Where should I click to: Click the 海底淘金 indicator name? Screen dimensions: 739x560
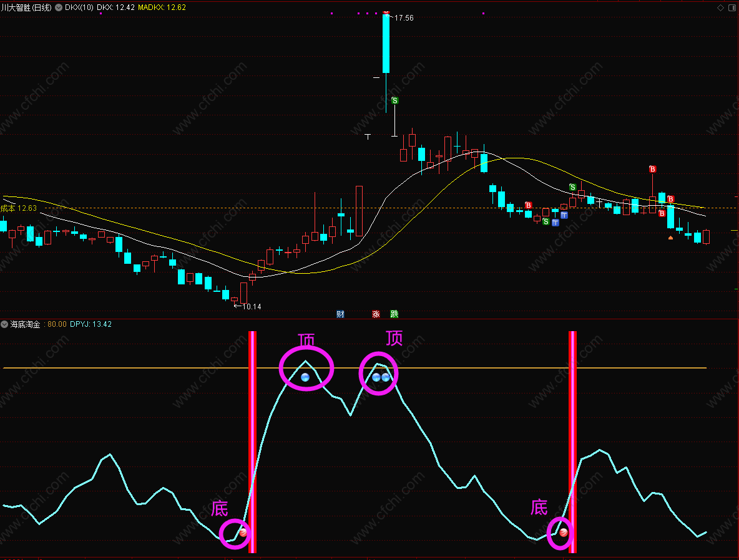click(x=26, y=324)
